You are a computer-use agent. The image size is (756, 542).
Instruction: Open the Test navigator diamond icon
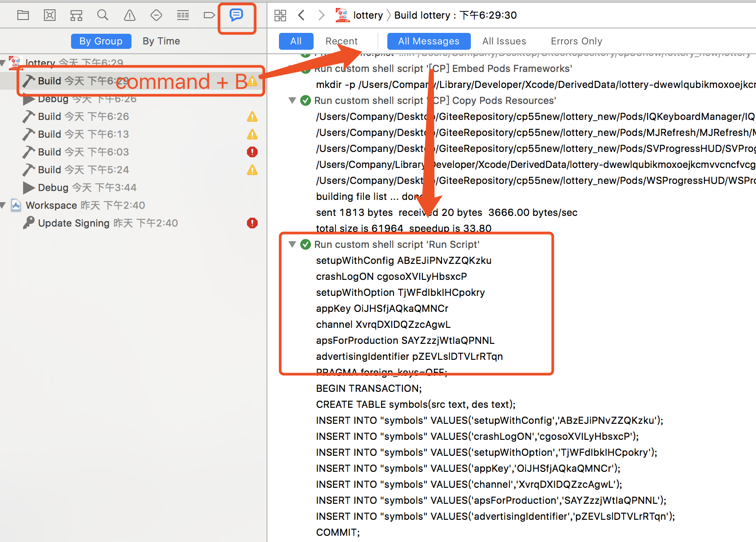click(156, 16)
